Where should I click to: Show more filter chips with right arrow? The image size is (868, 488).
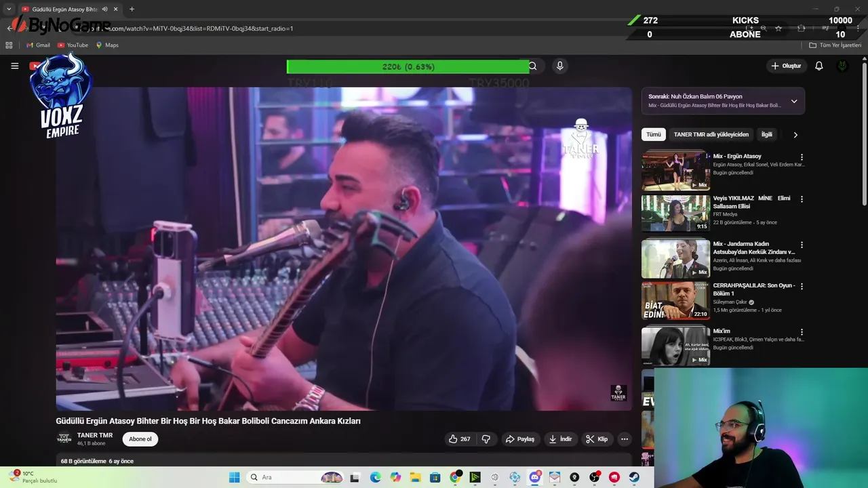(795, 134)
